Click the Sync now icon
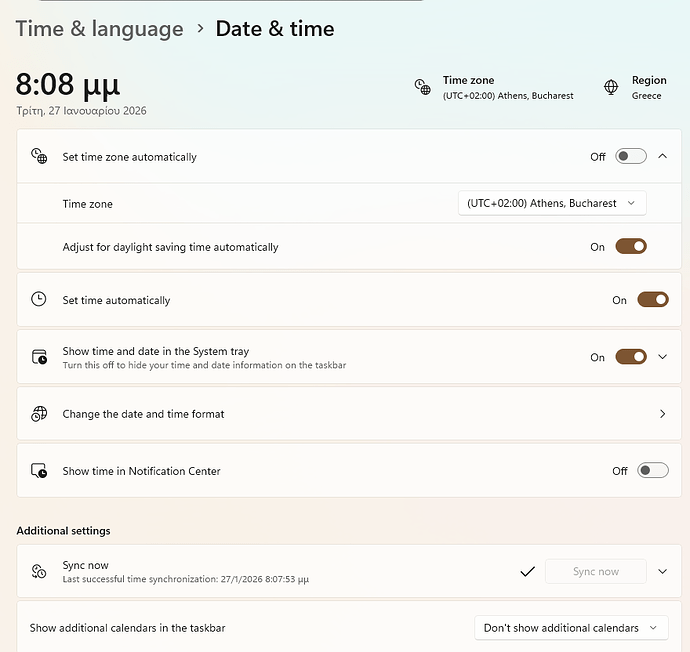 coord(39,571)
